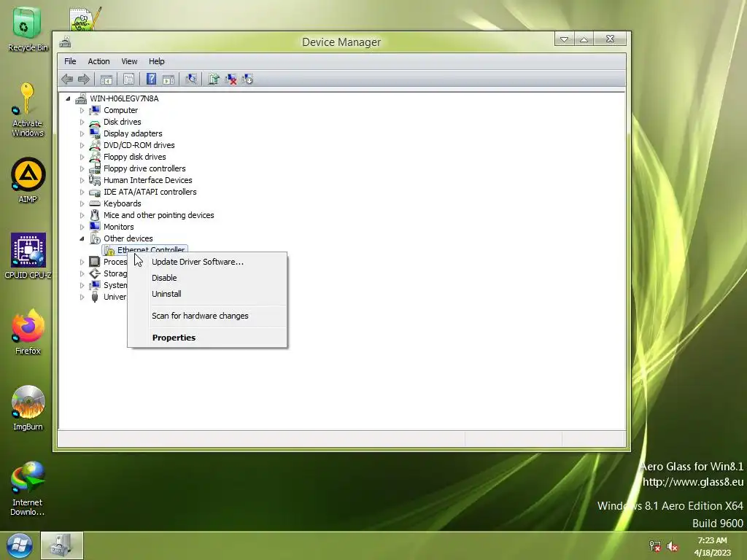Select the Activate Windows key icon
This screenshot has width=747, height=560.
coord(27,109)
